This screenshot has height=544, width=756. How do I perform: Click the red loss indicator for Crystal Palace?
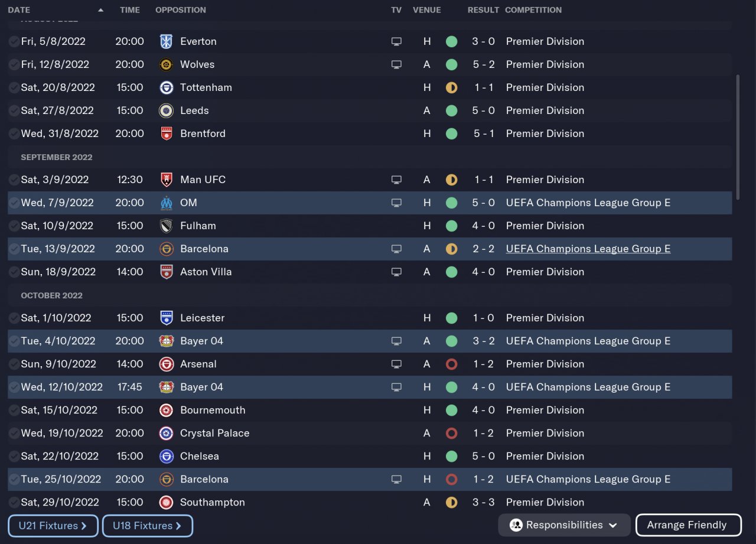[x=451, y=433]
